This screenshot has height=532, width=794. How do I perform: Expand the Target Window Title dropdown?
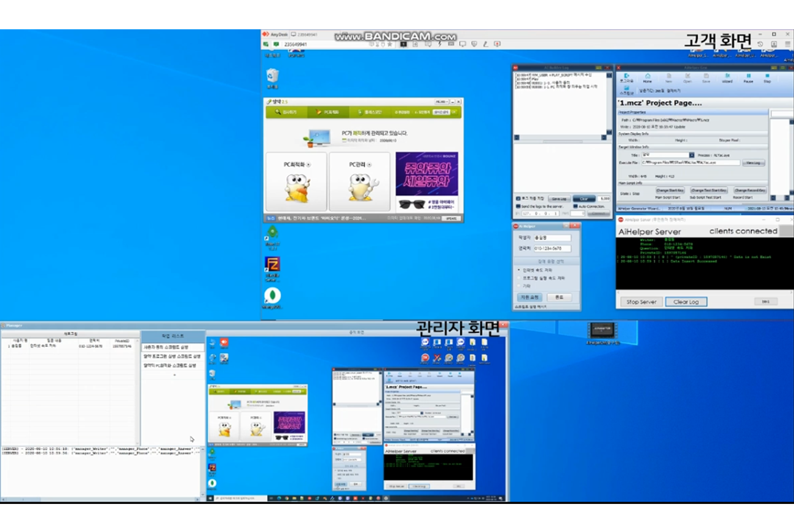[x=692, y=155]
